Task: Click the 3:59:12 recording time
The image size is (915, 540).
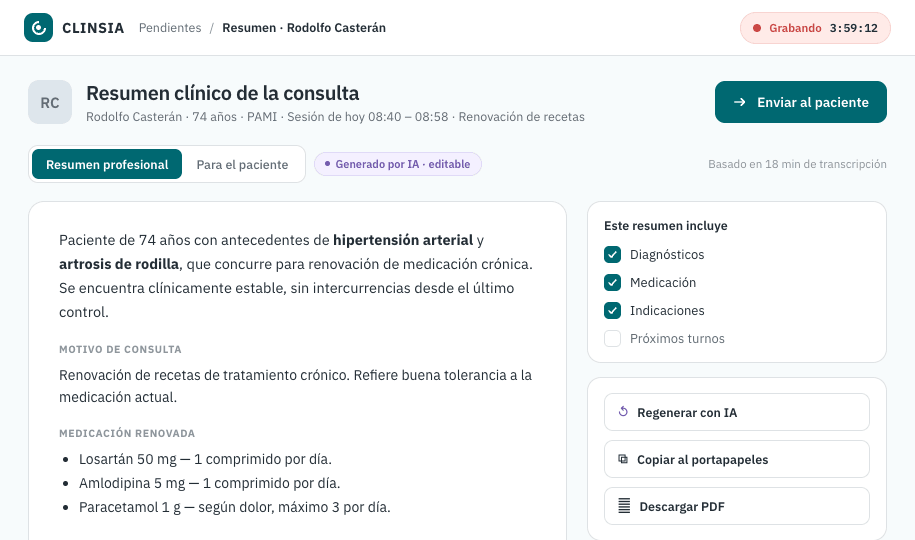Action: tap(854, 28)
